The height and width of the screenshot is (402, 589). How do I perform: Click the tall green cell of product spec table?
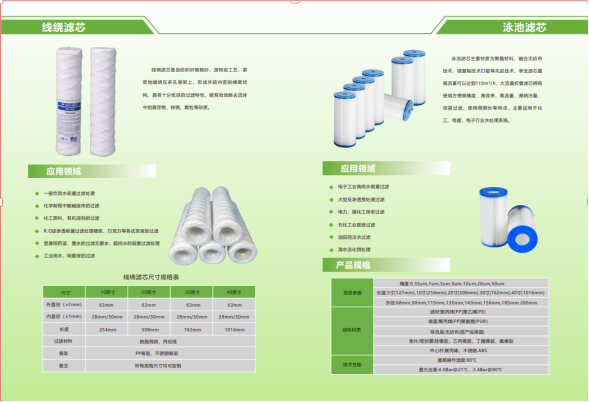click(x=352, y=330)
